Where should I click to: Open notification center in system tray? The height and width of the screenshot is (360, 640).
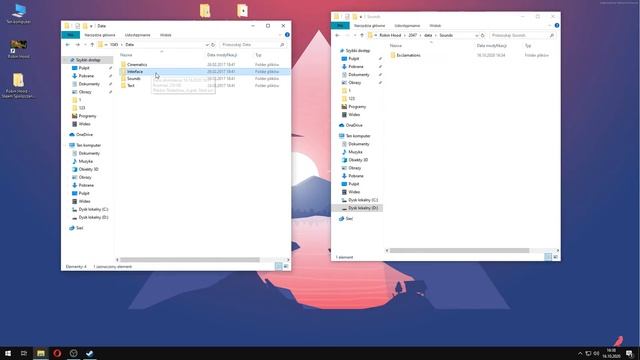coord(629,353)
